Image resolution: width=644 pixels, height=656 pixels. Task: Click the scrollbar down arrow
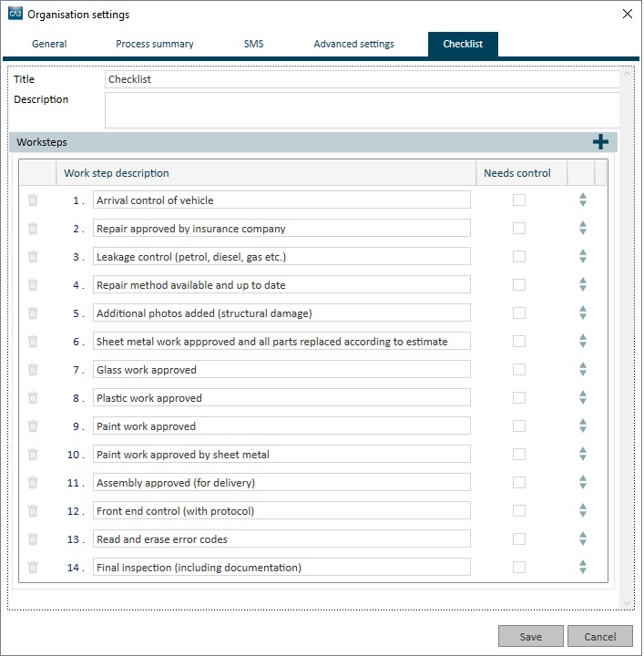pyautogui.click(x=627, y=603)
